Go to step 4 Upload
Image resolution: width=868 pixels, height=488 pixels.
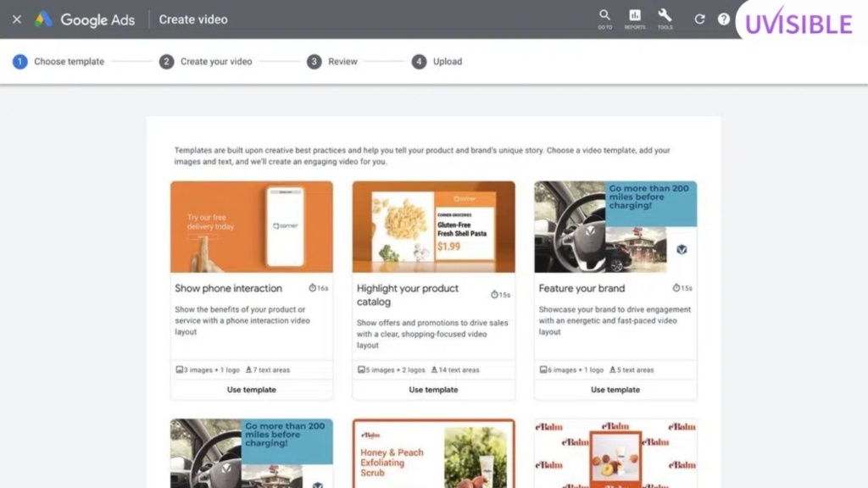click(x=437, y=62)
